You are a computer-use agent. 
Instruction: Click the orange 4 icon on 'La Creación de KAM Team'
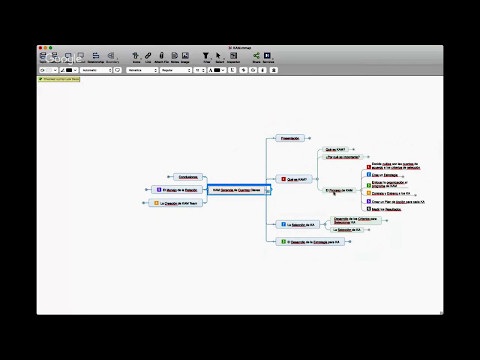156,203
